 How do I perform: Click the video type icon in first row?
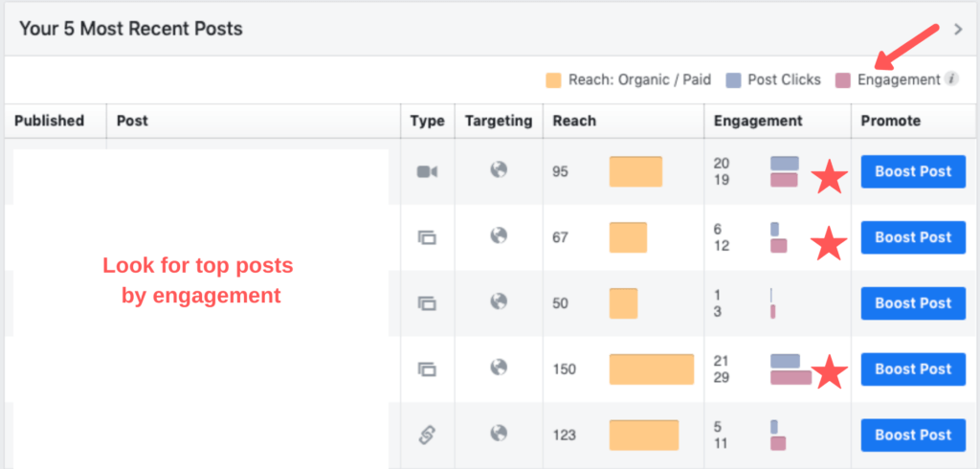427,171
